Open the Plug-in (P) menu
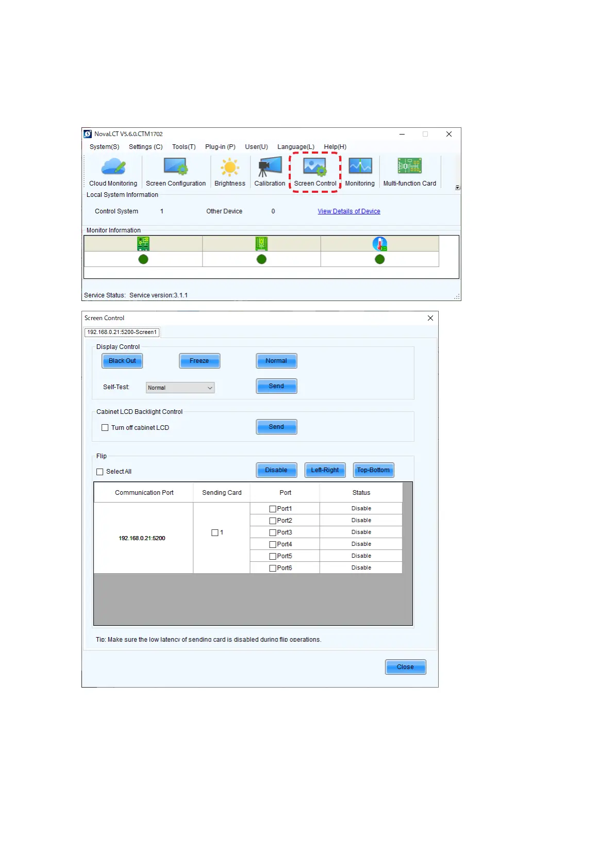This screenshot has height=868, width=614. [220, 147]
